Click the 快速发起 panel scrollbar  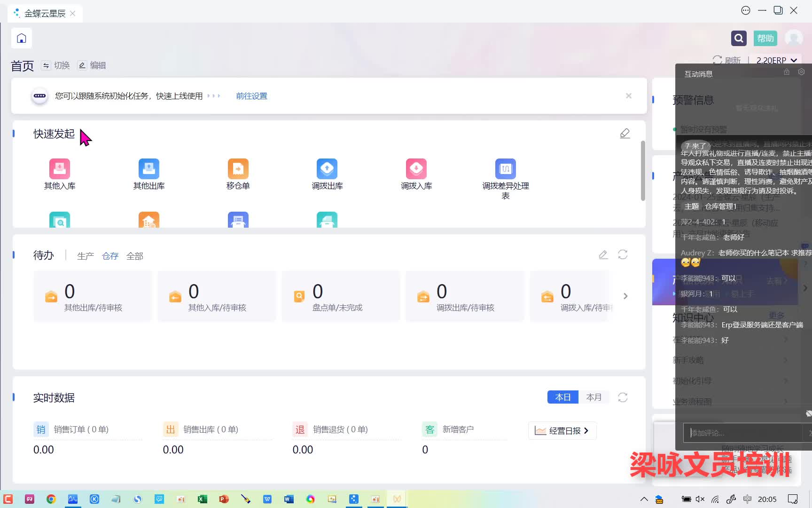pyautogui.click(x=643, y=170)
